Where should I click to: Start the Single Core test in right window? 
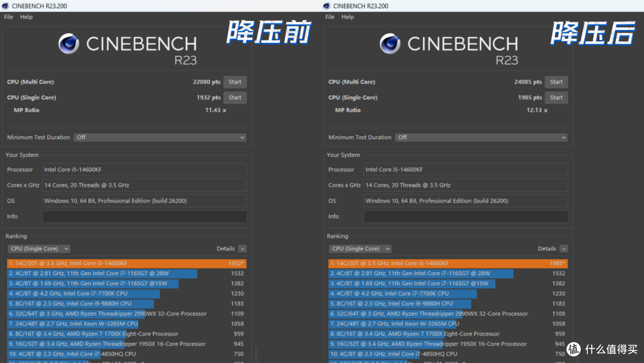click(556, 97)
